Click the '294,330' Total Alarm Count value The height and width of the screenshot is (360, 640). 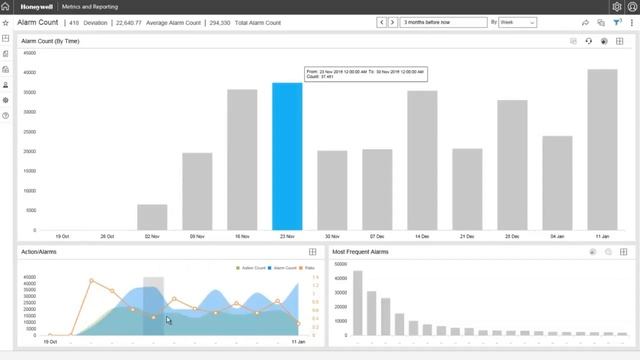click(x=220, y=23)
